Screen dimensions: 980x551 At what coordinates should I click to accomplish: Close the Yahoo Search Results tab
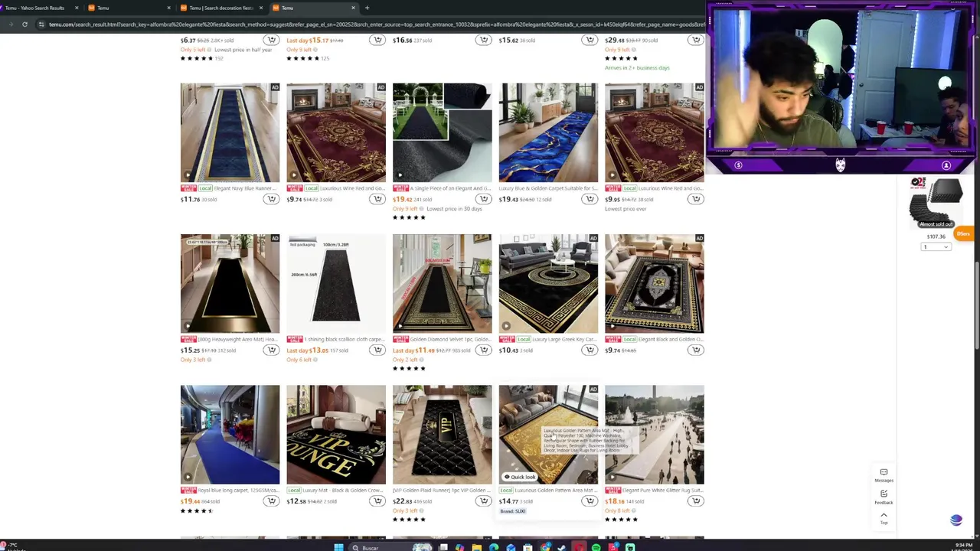[x=77, y=8]
